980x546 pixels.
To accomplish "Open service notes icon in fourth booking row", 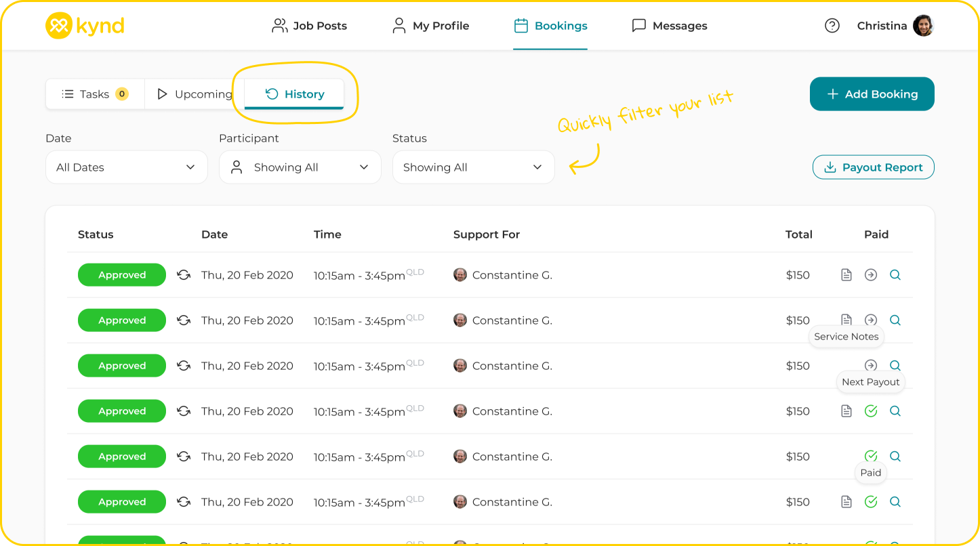I will (846, 411).
